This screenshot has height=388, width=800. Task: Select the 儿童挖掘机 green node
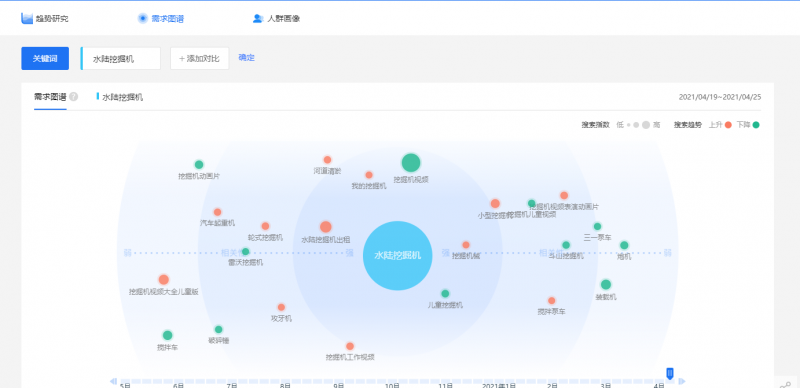point(445,294)
